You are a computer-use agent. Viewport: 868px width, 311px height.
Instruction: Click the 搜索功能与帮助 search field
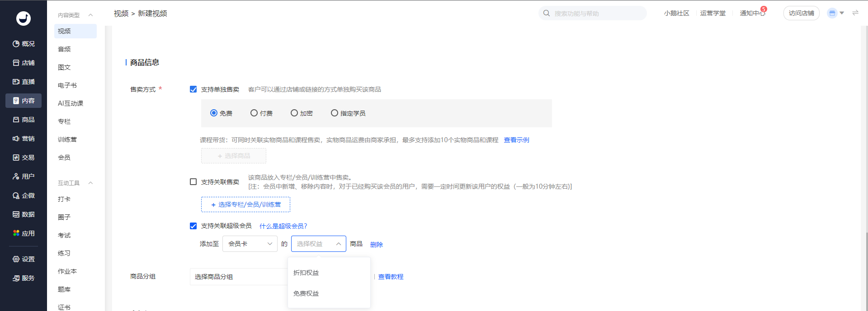coord(597,14)
